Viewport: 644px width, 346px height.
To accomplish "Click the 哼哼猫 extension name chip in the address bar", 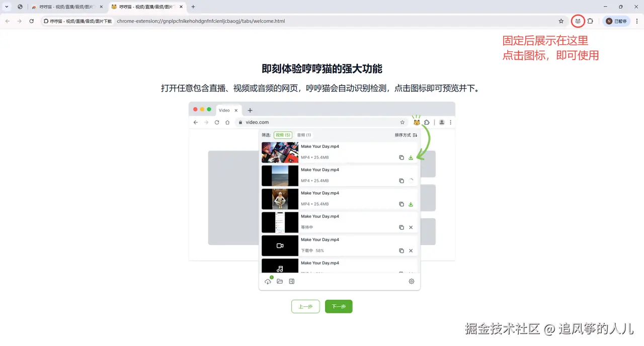I will coord(78,21).
